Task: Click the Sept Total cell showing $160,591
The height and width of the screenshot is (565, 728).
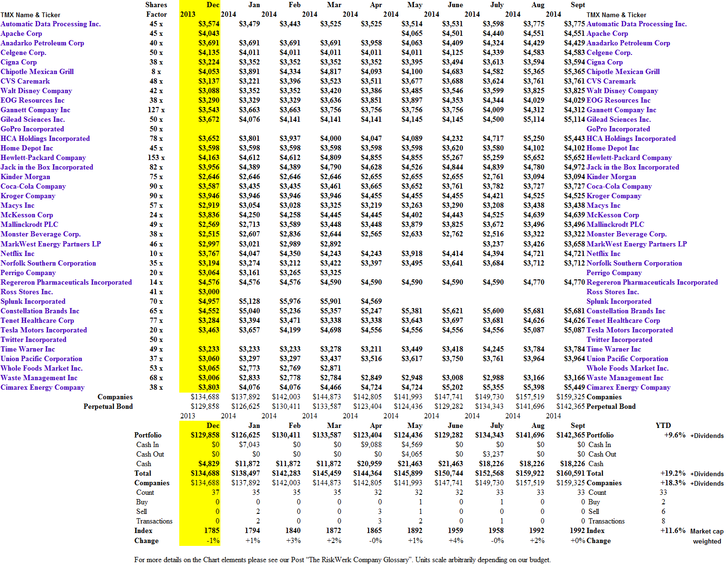Action: pyautogui.click(x=571, y=473)
